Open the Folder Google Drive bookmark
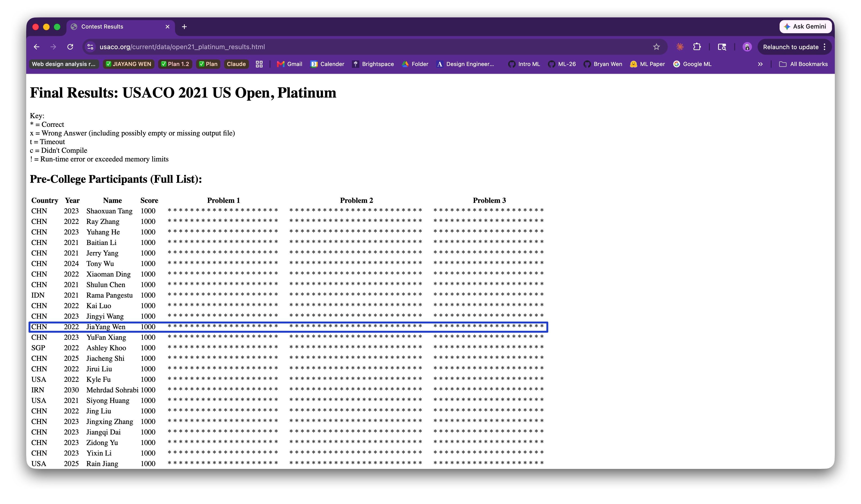The image size is (861, 504). click(x=415, y=64)
